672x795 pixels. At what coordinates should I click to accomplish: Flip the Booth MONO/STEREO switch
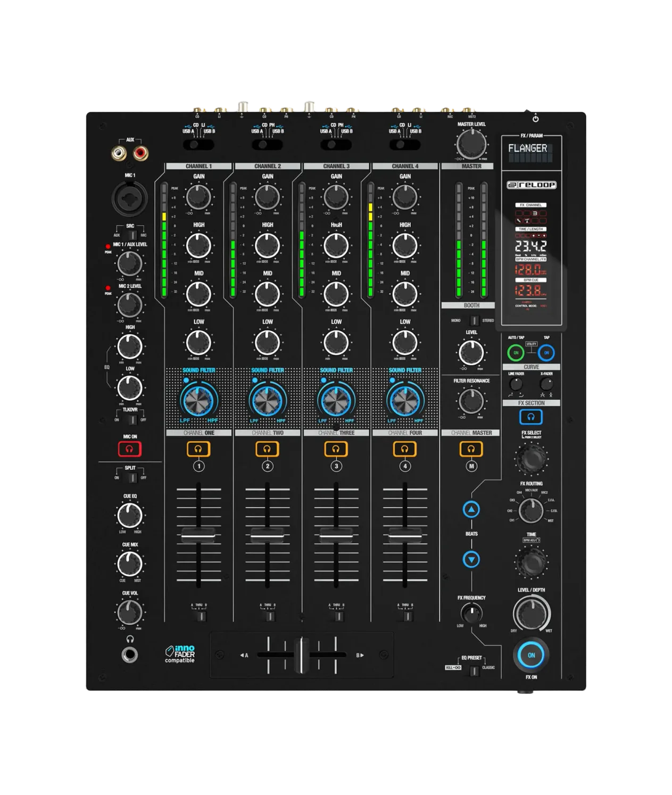474,320
